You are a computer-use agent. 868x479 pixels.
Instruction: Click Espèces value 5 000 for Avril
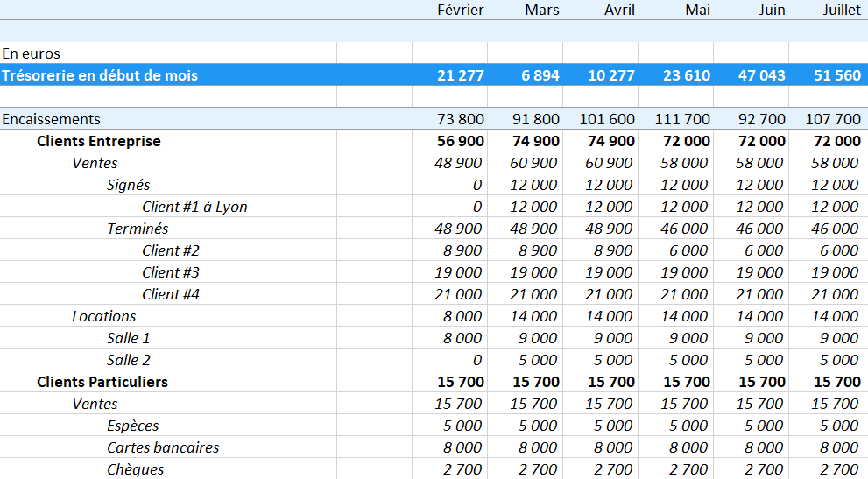[613, 426]
